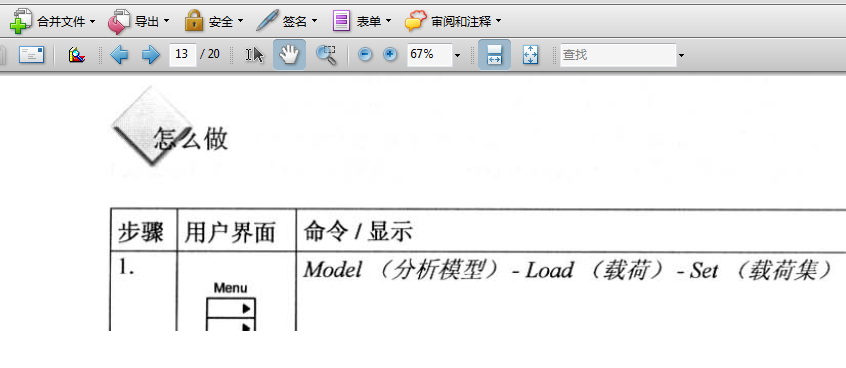Click the 67% zoom level field
This screenshot has height=368, width=846.
[x=429, y=54]
